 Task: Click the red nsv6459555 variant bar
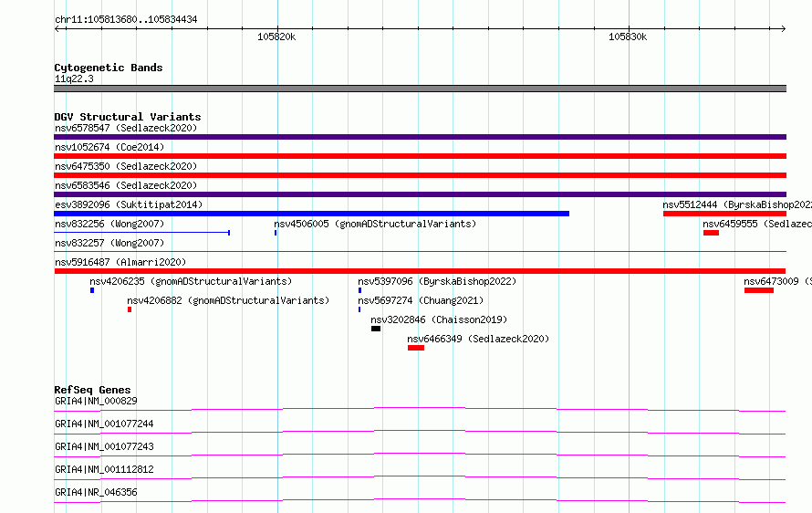click(x=711, y=233)
